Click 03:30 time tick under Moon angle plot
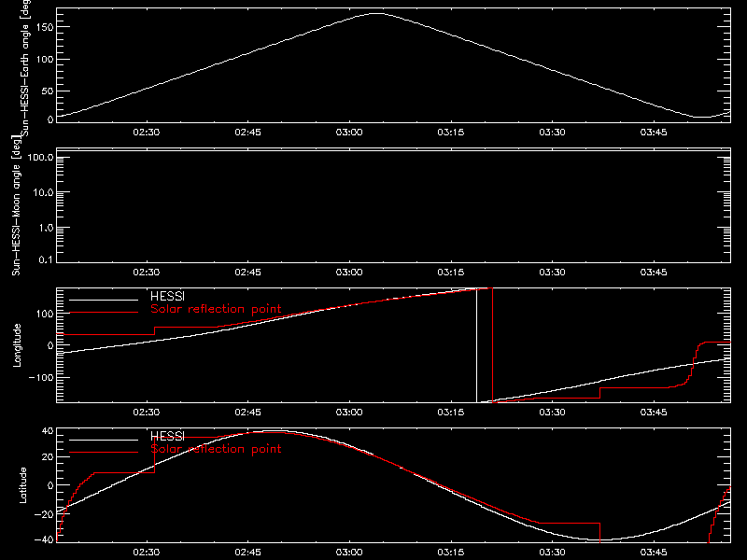 coord(552,272)
